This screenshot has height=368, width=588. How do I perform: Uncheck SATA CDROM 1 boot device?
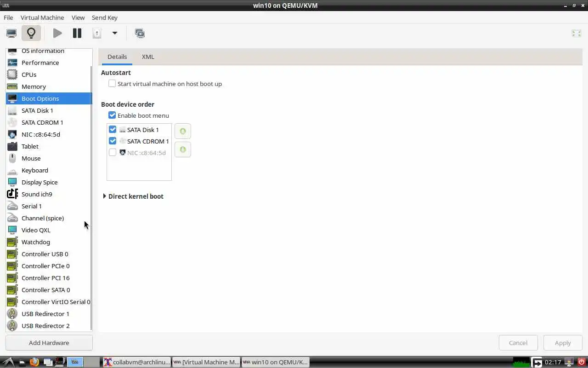[113, 141]
